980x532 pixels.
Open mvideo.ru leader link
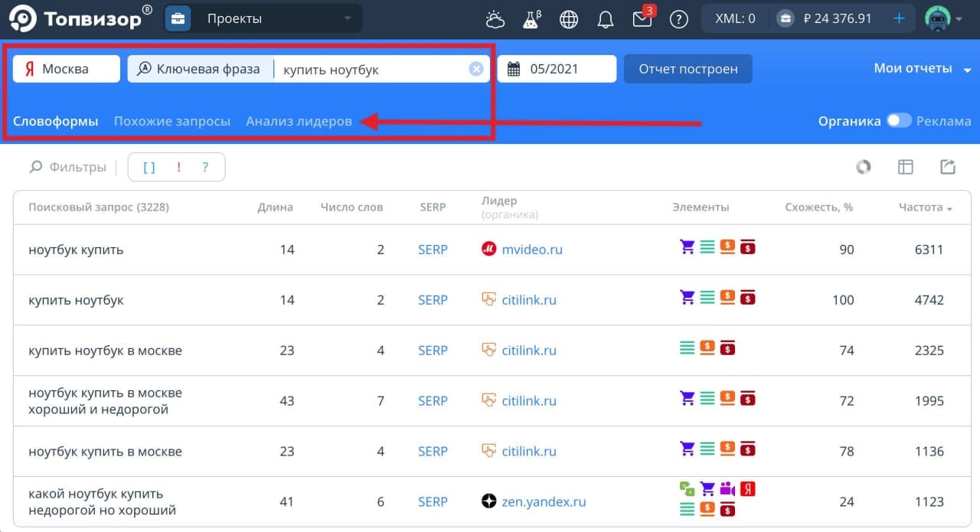tap(532, 250)
